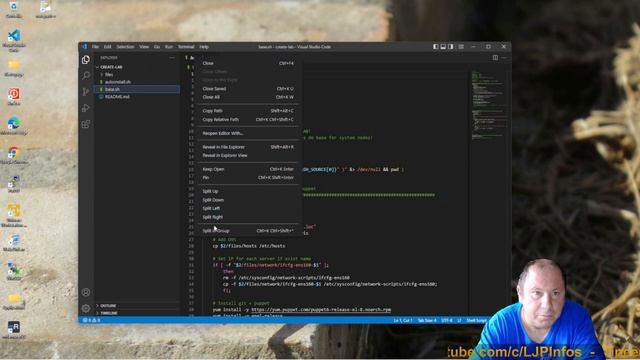Open the Edit menu

click(x=107, y=47)
